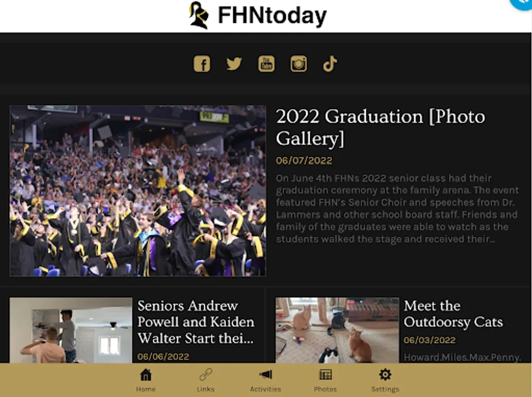Image resolution: width=532 pixels, height=397 pixels.
Task: Click the FHNtoday knight logo
Action: tap(199, 15)
